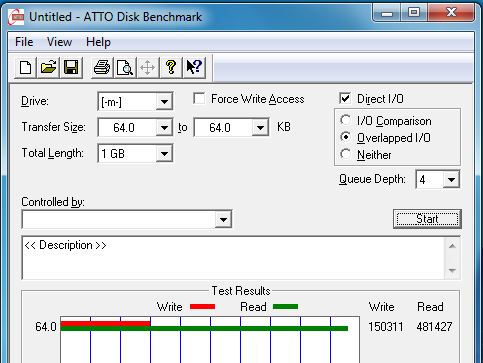483x363 pixels.
Task: Click the read result value 481427
Action: point(434,327)
